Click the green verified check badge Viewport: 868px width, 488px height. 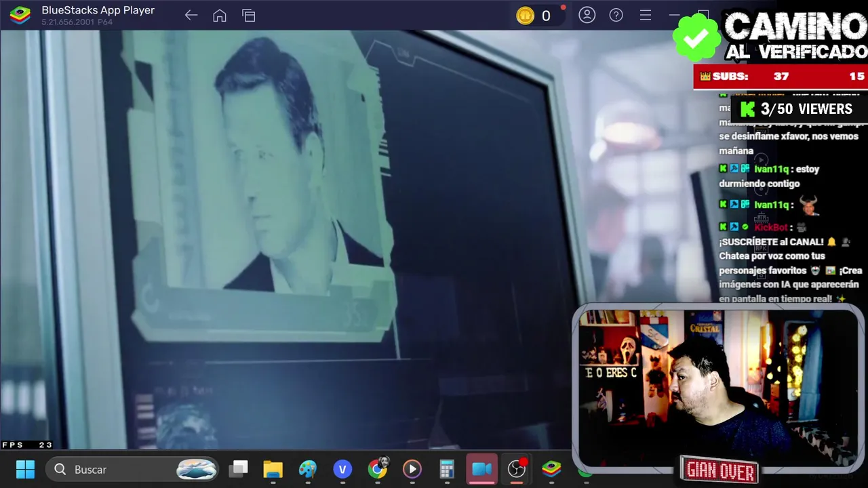click(x=696, y=38)
